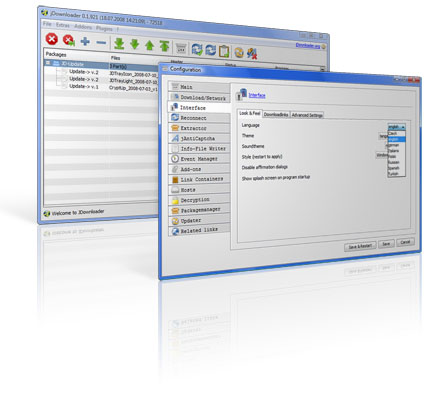Select Czech from the language list
The image size is (440, 401).
pyautogui.click(x=393, y=133)
